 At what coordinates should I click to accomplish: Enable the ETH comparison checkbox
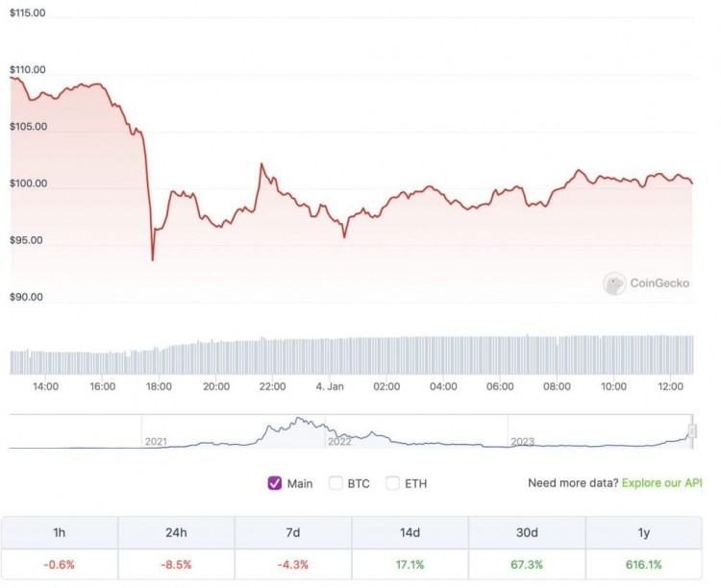pyautogui.click(x=392, y=483)
